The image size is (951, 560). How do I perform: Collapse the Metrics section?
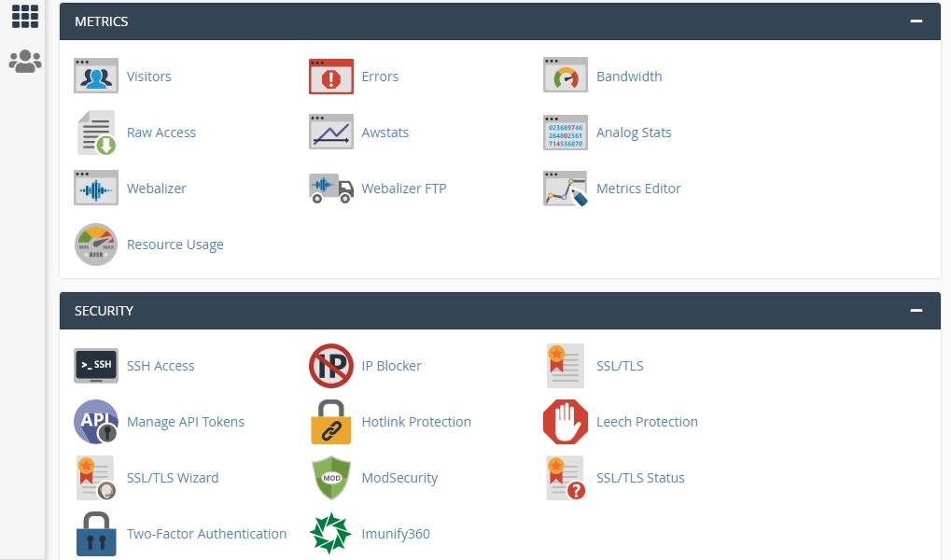[x=916, y=21]
